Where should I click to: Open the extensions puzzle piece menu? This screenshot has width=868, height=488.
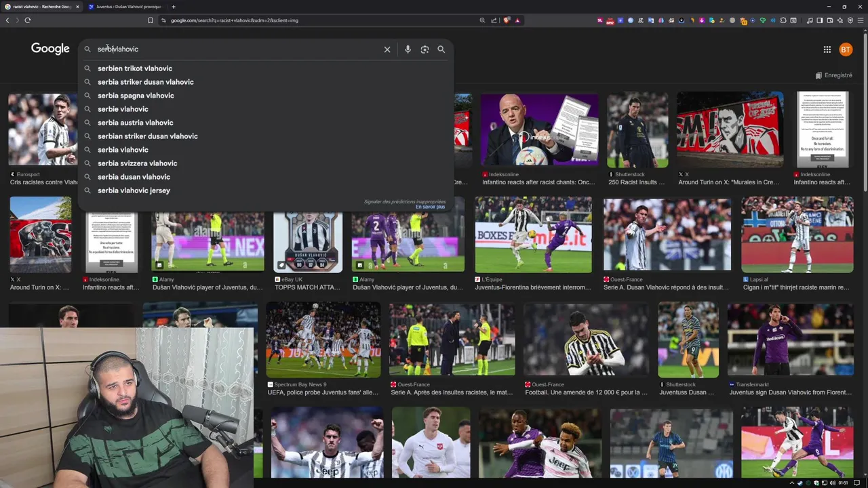783,20
